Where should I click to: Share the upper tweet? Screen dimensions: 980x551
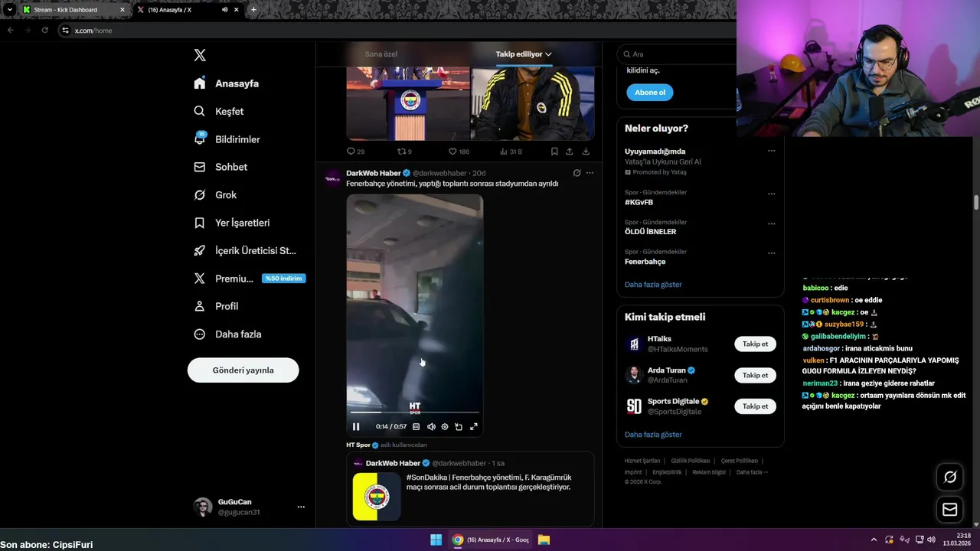[x=570, y=152]
